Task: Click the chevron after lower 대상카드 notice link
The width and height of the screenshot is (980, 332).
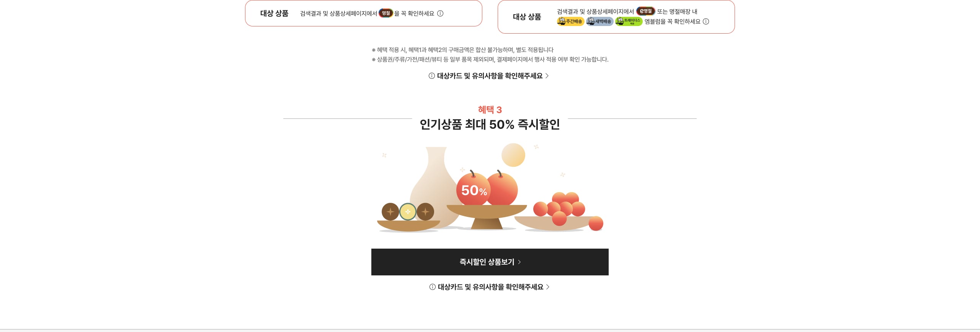Action: point(548,287)
